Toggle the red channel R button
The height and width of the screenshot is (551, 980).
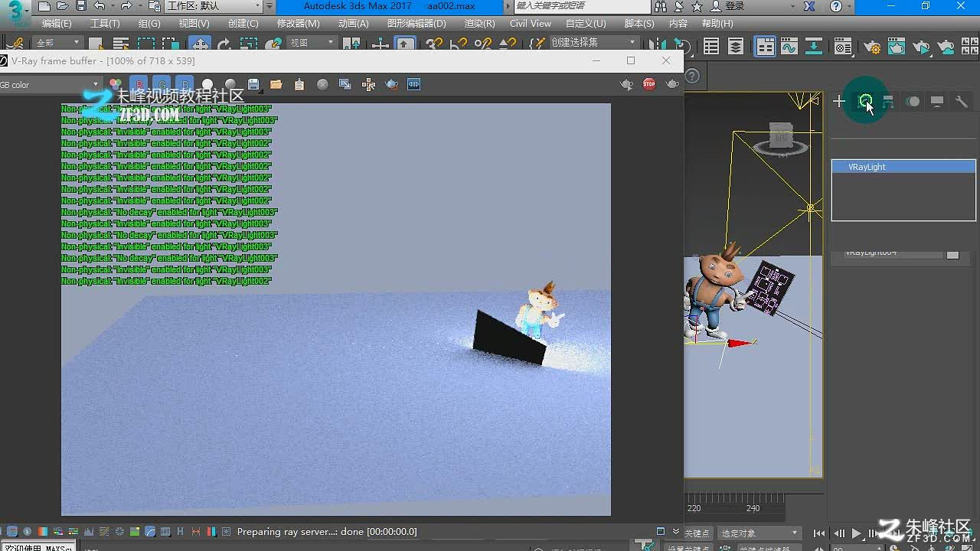[139, 84]
